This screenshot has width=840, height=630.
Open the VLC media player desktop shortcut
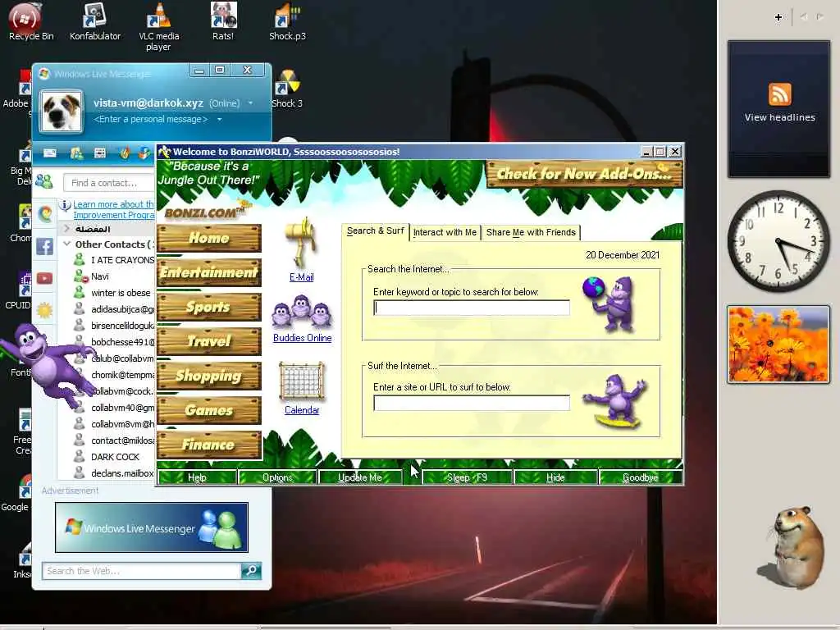point(158,27)
